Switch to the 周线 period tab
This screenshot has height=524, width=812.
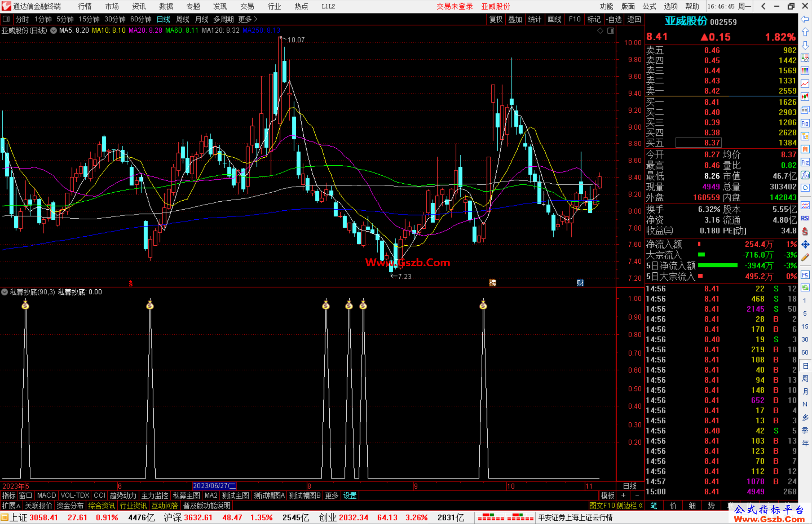pos(183,19)
